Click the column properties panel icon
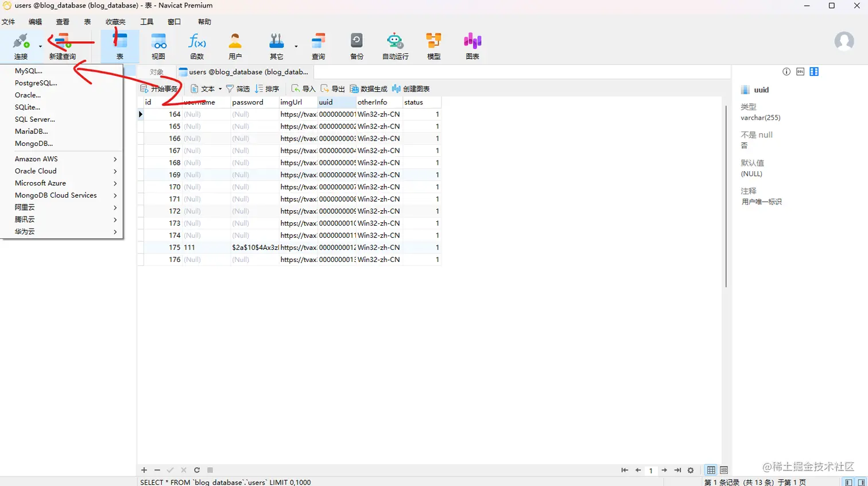Image resolution: width=868 pixels, height=486 pixels. [x=814, y=72]
